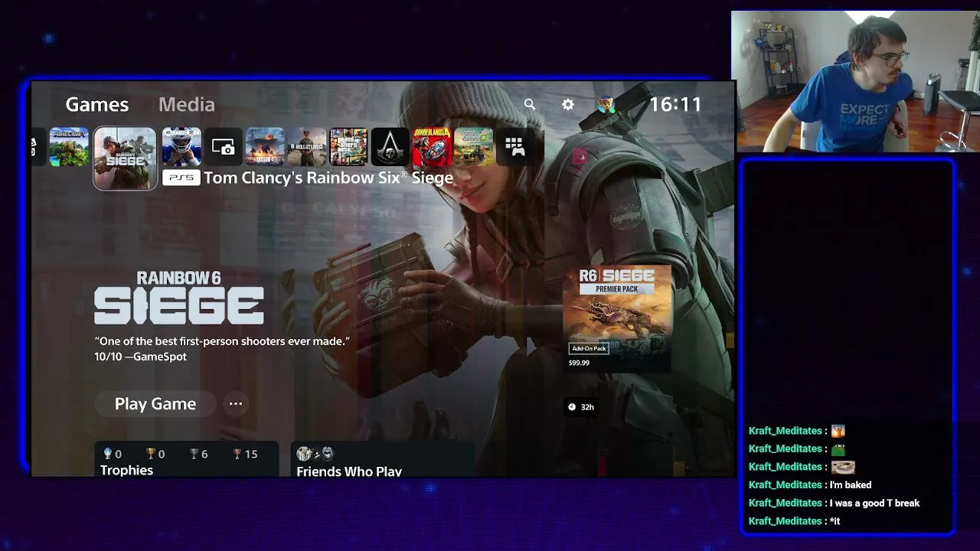The image size is (980, 551).
Task: Open the user profile avatar
Action: click(x=606, y=104)
